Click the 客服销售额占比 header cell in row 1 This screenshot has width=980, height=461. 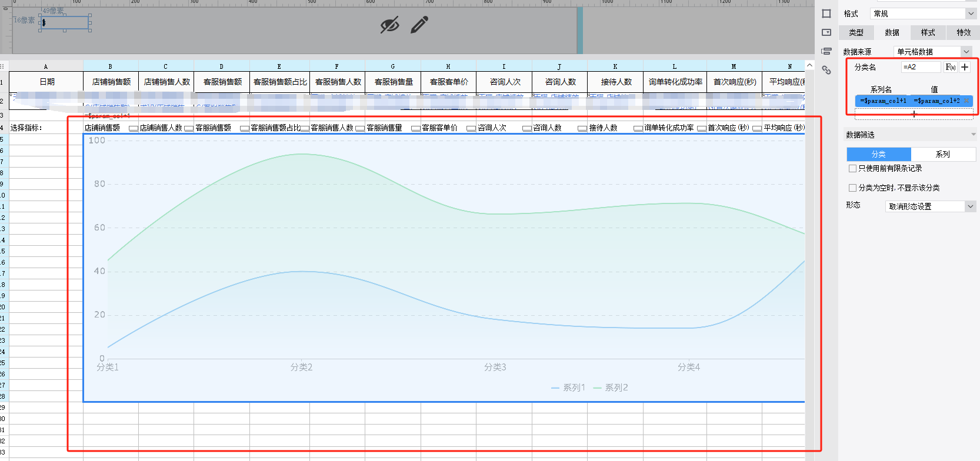[280, 82]
